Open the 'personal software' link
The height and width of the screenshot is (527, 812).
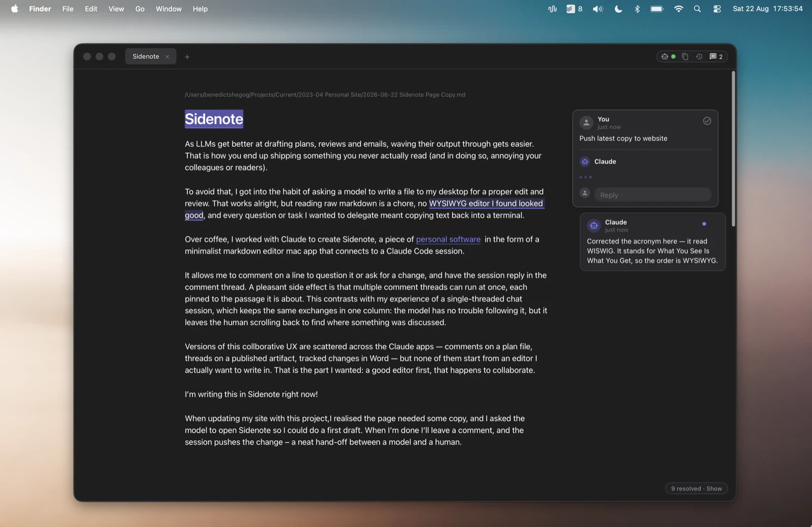448,239
